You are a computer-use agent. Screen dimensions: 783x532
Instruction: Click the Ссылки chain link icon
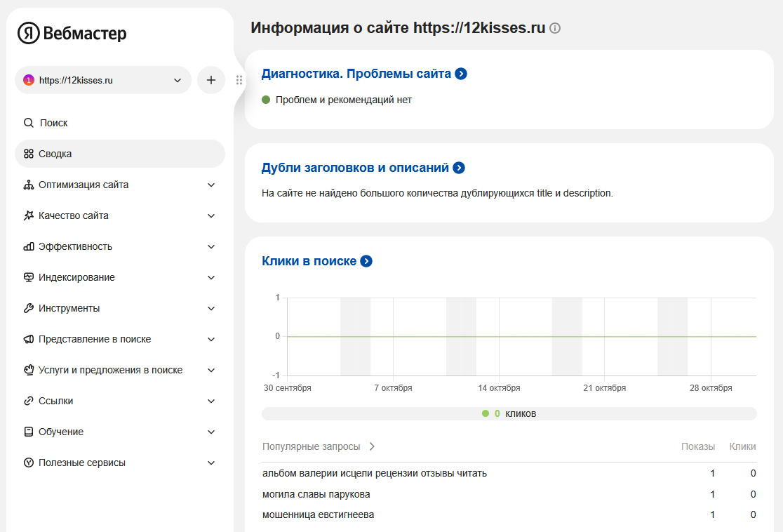tap(29, 401)
